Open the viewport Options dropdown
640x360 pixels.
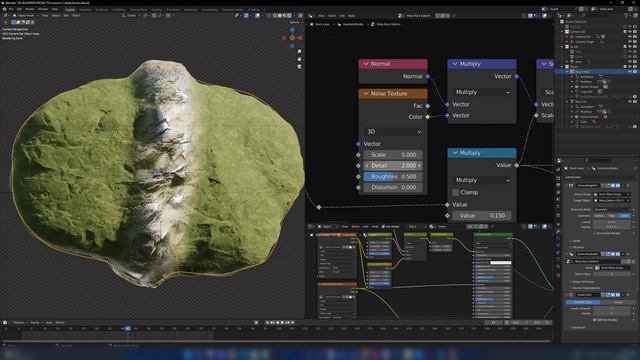tap(295, 22)
